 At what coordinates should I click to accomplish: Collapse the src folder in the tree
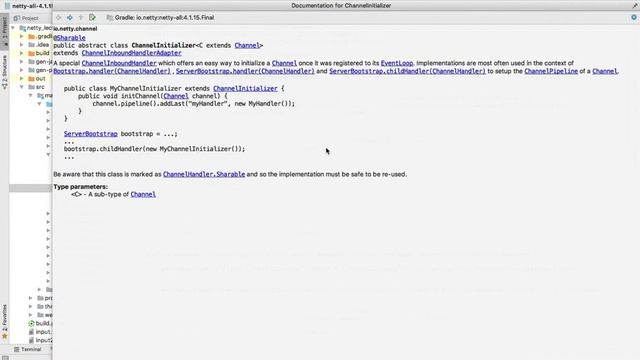(22, 87)
